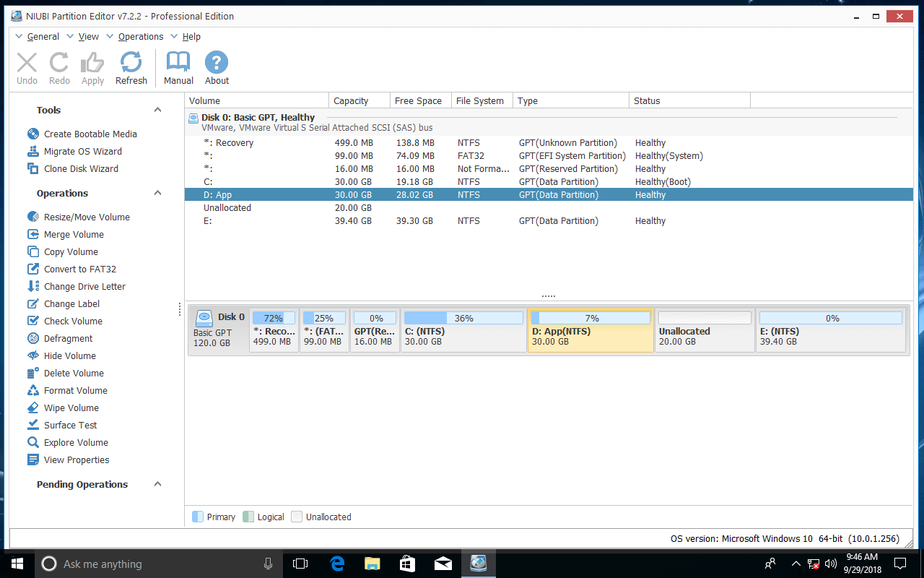Sort by Volume column header
This screenshot has width=924, height=578.
[257, 100]
